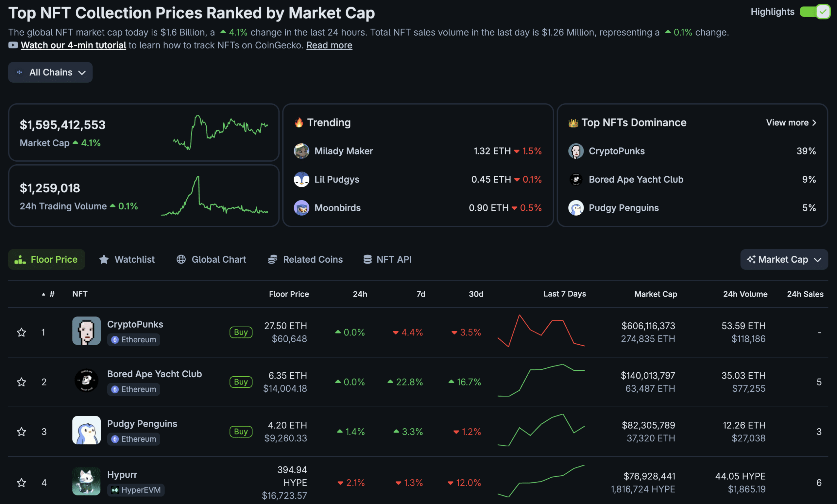Click Ethereum tag under Pudgy Penguins
837x504 pixels.
pos(133,439)
